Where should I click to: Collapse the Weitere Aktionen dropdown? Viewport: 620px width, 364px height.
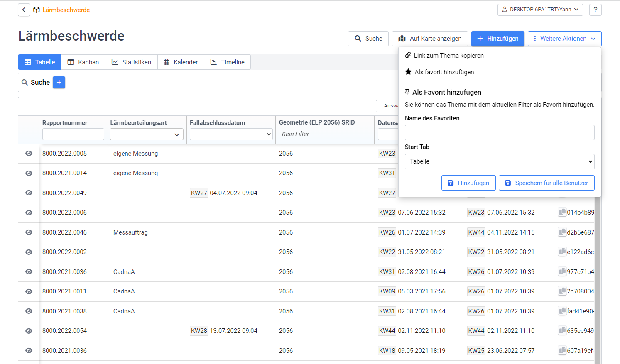click(x=564, y=39)
